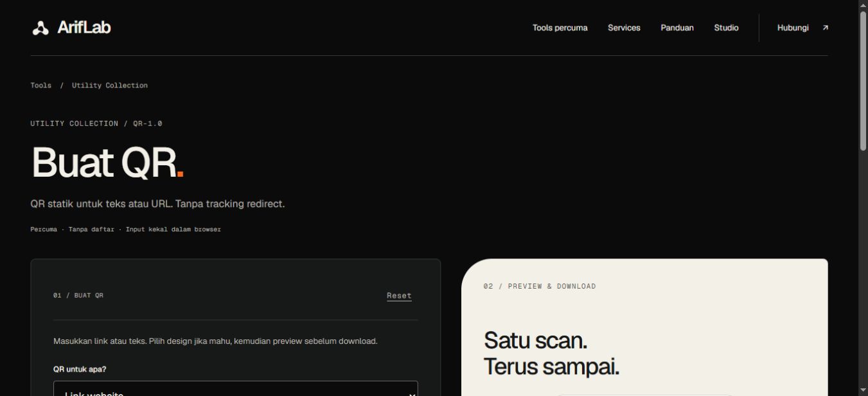The height and width of the screenshot is (396, 868).
Task: Open the Utility Collection breadcrumb
Action: point(110,85)
